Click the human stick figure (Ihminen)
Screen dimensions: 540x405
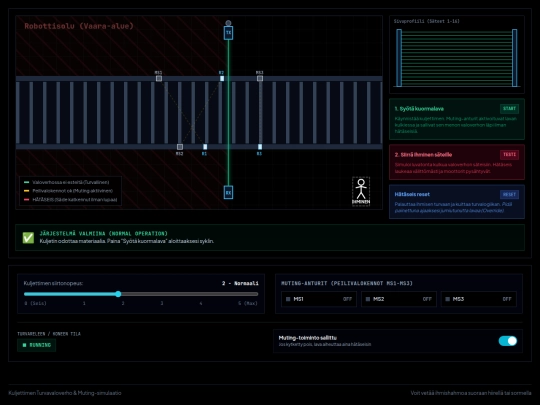pos(361,191)
